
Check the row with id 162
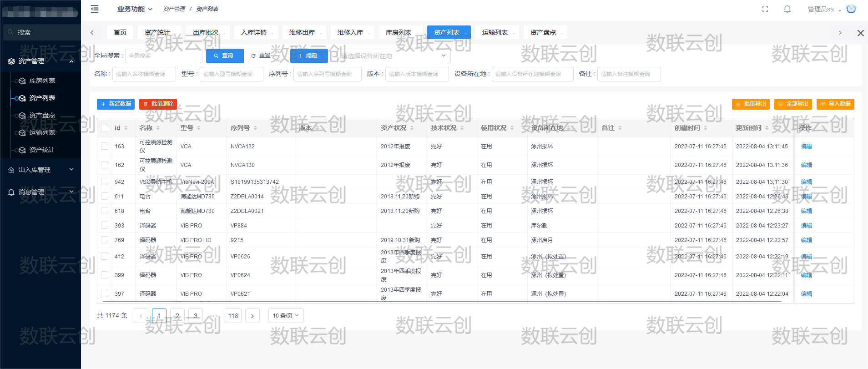click(x=105, y=165)
